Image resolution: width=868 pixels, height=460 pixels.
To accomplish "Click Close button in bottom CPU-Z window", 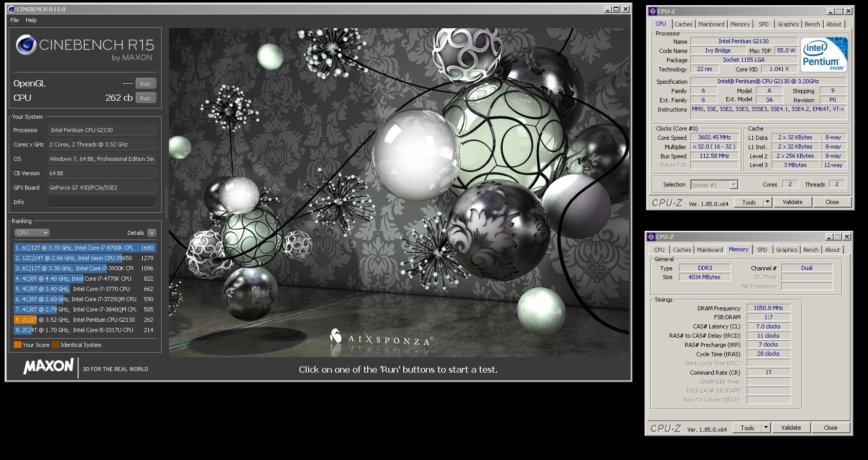I will 831,428.
